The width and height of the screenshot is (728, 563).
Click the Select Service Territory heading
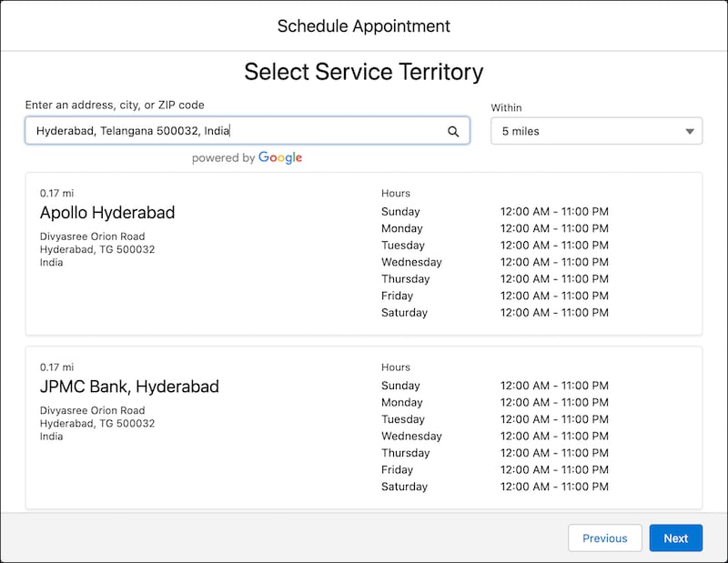[363, 72]
